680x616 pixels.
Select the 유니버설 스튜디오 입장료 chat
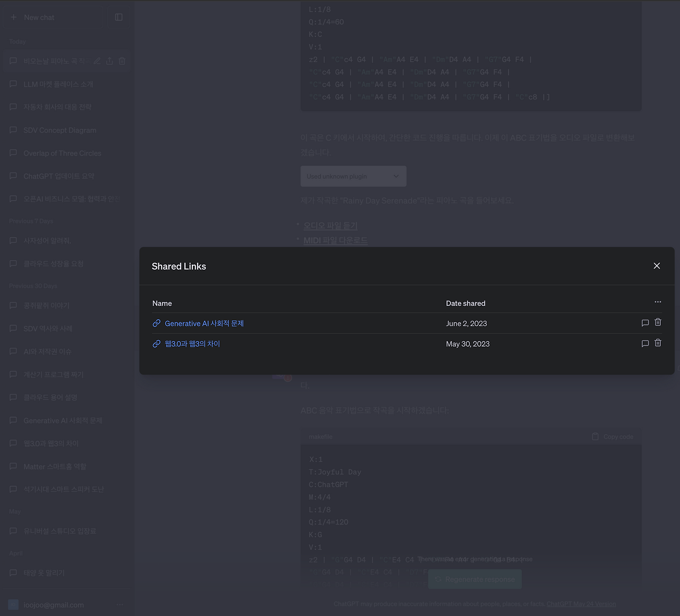tap(66, 531)
